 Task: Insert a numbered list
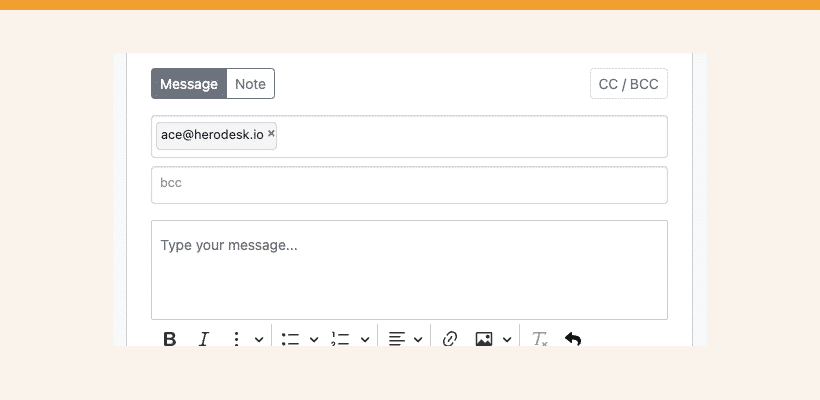[340, 339]
